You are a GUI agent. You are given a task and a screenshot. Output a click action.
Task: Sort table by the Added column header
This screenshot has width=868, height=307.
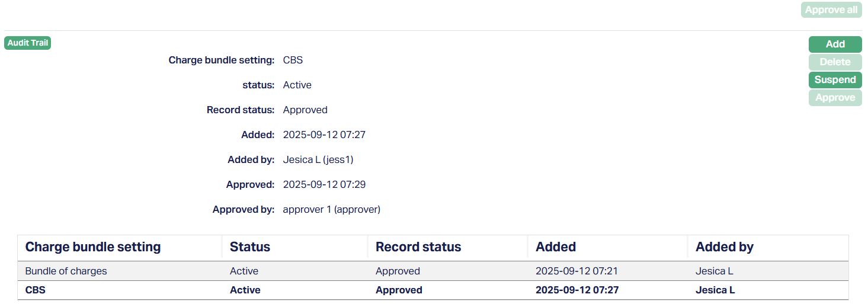click(556, 247)
